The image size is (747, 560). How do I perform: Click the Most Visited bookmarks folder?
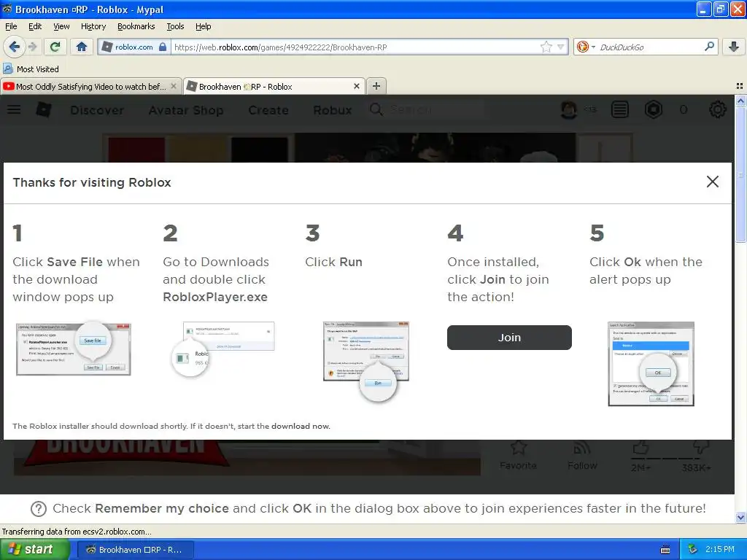[x=31, y=69]
